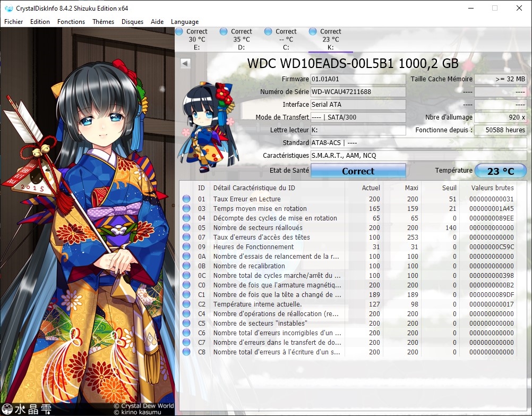Click the Détail Caractéristique du ID header

254,188
